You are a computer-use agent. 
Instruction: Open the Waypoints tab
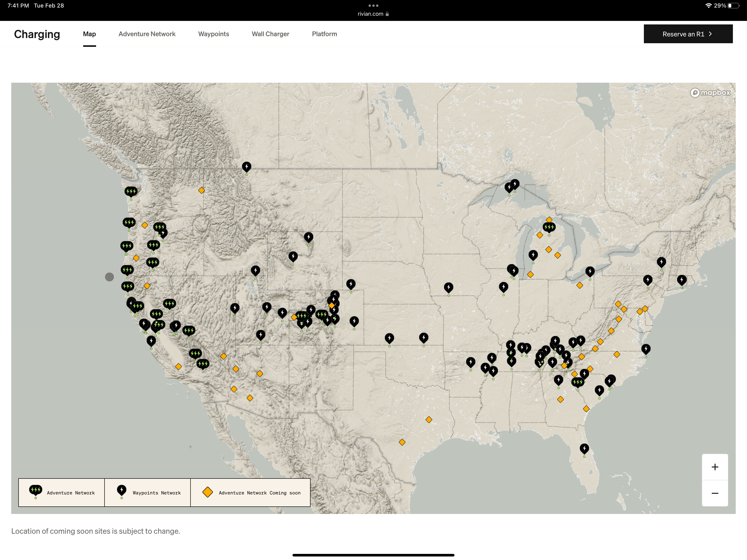[x=214, y=34]
